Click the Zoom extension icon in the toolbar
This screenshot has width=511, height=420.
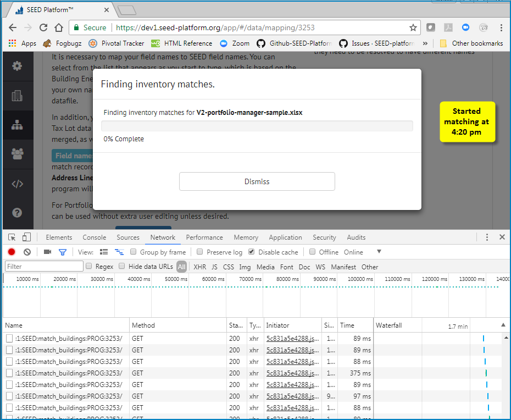tap(466, 27)
